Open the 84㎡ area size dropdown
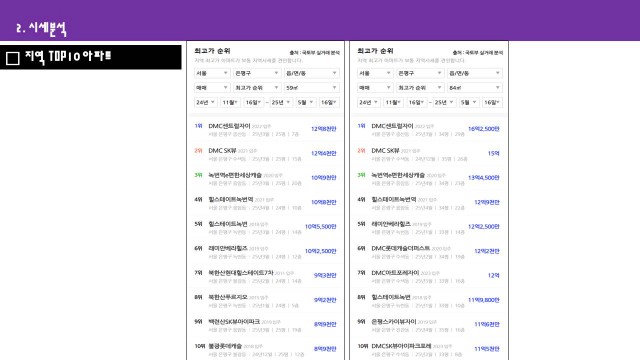This screenshot has width=640, height=360. click(475, 88)
